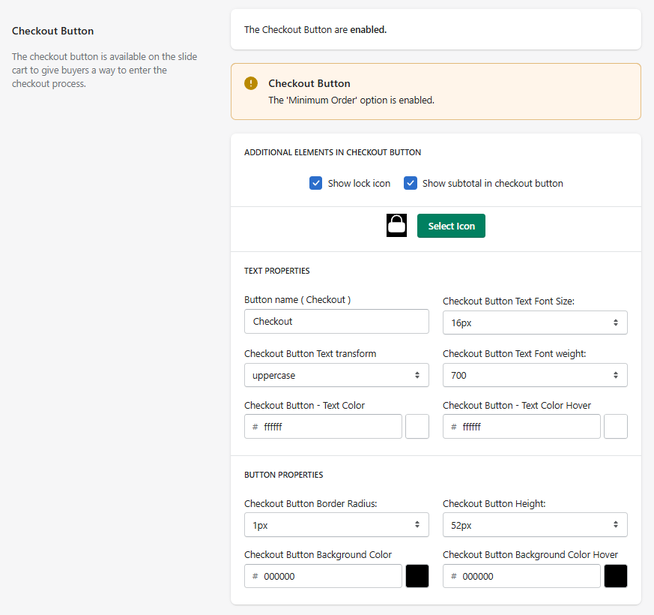Pick the black Background Color swatch

pyautogui.click(x=417, y=576)
